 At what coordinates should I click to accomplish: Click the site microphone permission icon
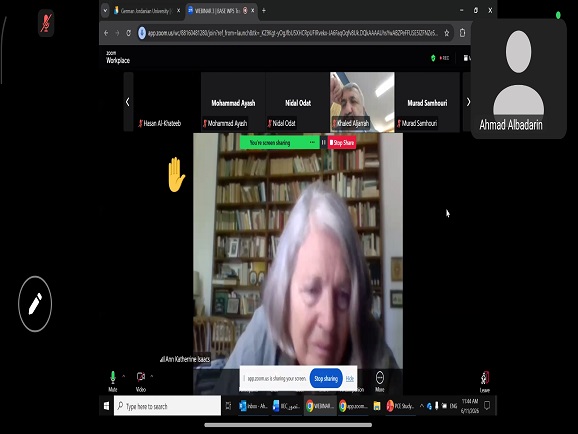pyautogui.click(x=142, y=33)
